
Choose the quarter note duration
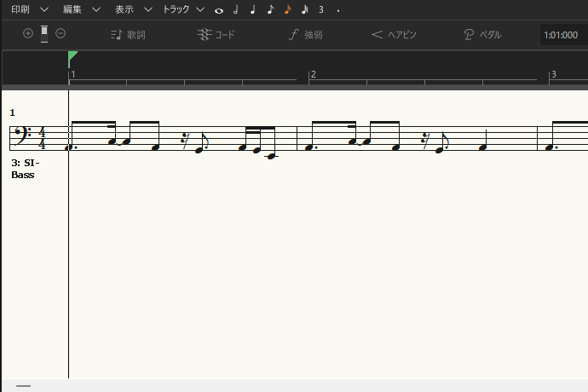pos(252,9)
